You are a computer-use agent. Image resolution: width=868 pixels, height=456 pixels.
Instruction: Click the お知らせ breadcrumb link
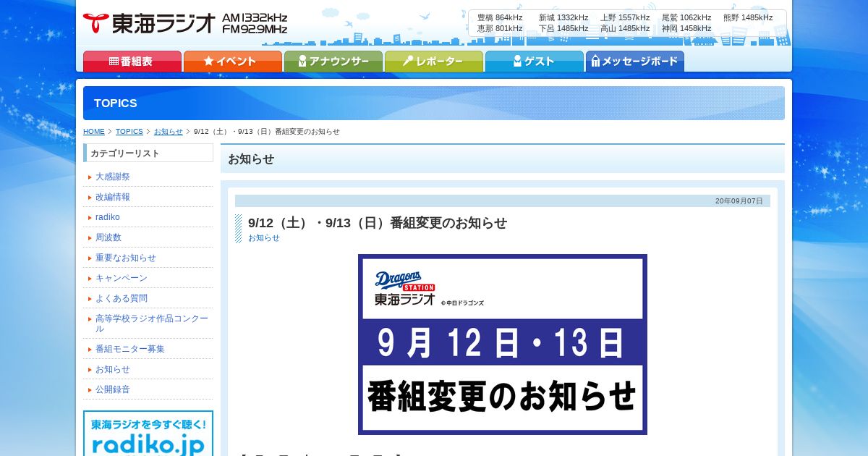[x=169, y=132]
